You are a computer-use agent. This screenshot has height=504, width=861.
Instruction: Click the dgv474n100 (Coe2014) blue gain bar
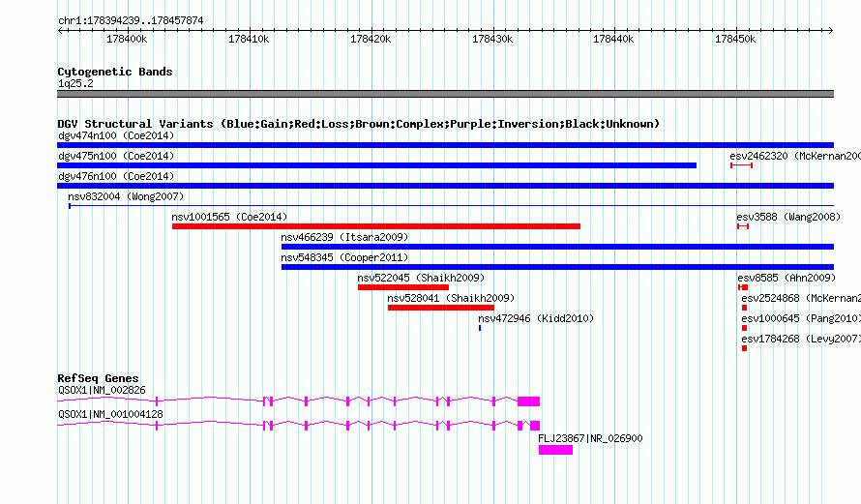[x=445, y=145]
